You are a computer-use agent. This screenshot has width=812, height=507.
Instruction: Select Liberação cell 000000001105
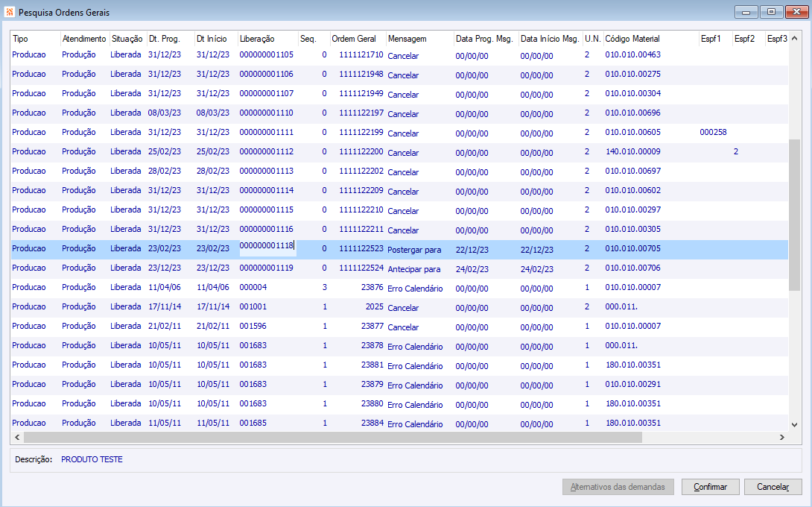(x=266, y=54)
